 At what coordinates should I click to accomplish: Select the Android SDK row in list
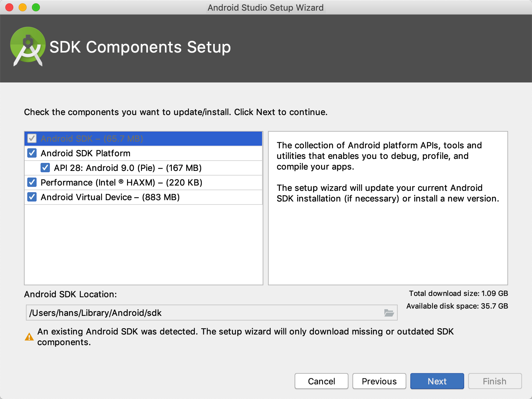coord(143,139)
